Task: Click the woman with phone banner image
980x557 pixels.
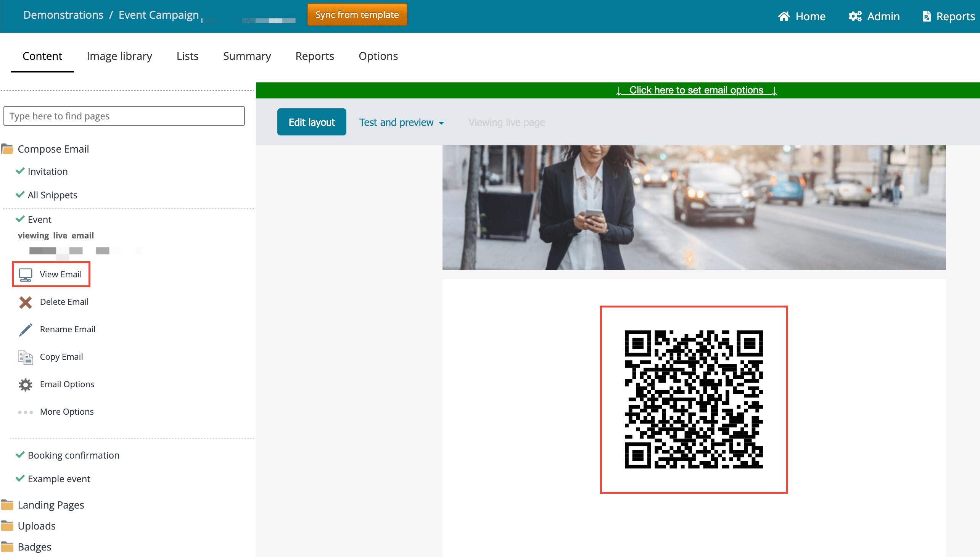Action: [694, 207]
